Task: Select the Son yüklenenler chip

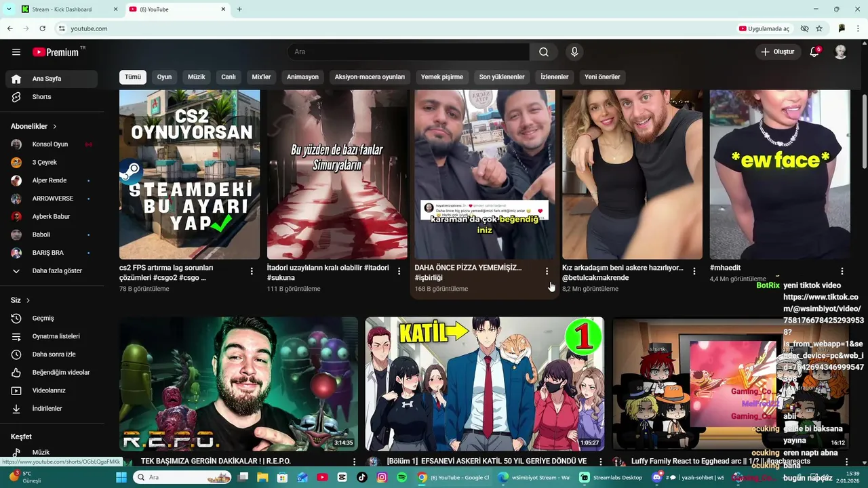Action: tap(502, 77)
